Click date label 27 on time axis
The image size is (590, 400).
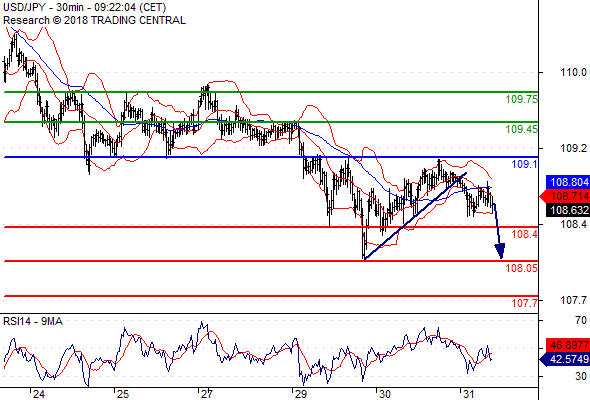point(207,394)
